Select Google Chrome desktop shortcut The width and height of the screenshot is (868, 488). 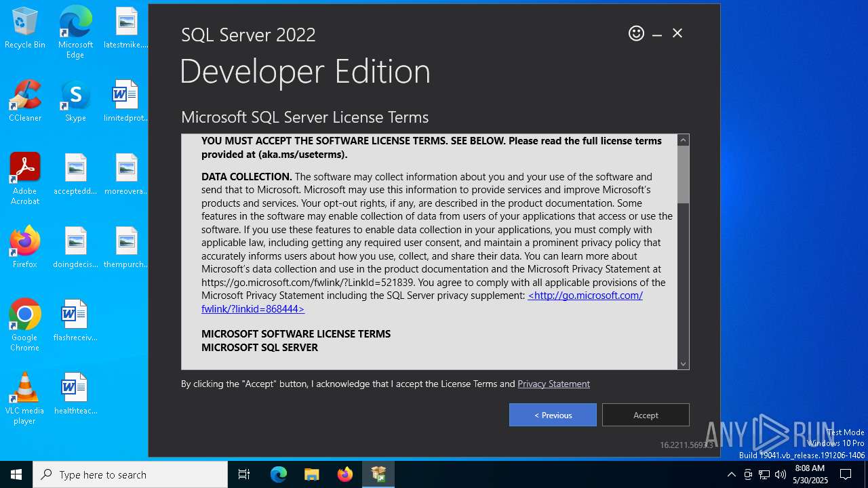pyautogui.click(x=25, y=325)
